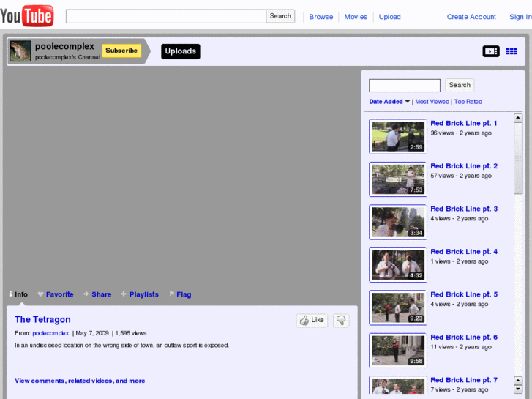
Task: Switch to grid view icon
Action: click(512, 51)
